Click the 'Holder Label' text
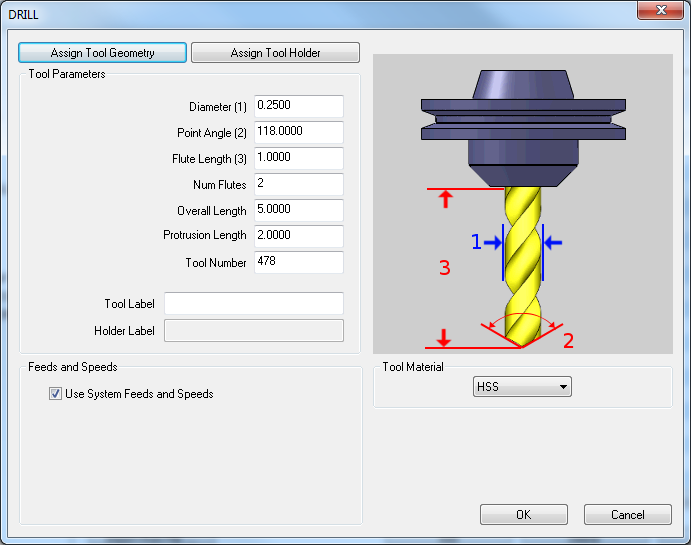 124,331
